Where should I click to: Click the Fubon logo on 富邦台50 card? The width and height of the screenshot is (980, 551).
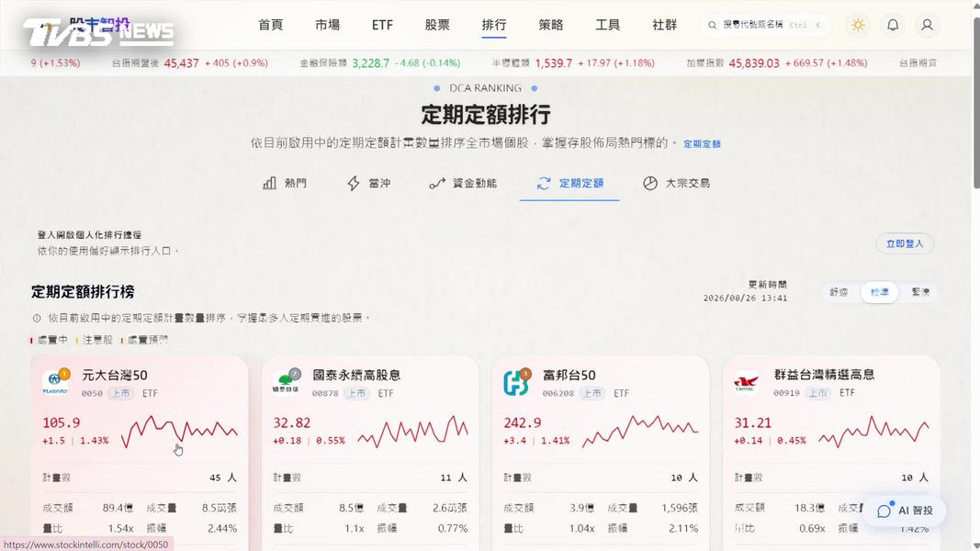(516, 382)
